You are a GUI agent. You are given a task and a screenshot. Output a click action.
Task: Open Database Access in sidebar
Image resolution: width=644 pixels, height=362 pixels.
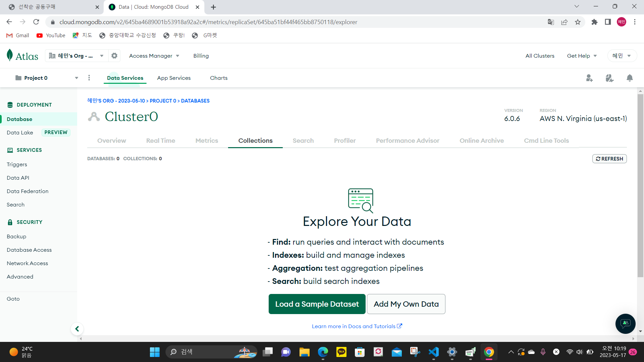pos(29,250)
